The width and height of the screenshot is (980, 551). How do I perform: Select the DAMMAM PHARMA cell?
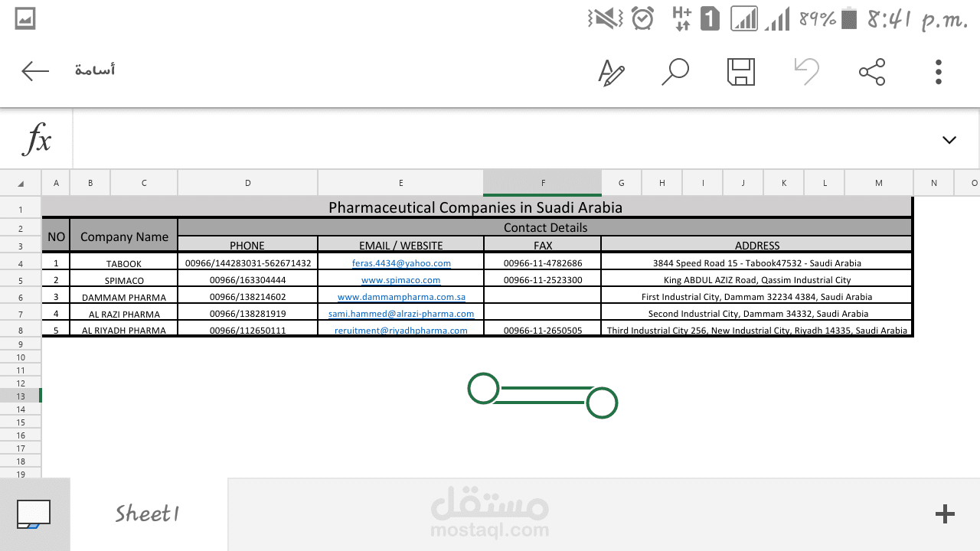(124, 297)
